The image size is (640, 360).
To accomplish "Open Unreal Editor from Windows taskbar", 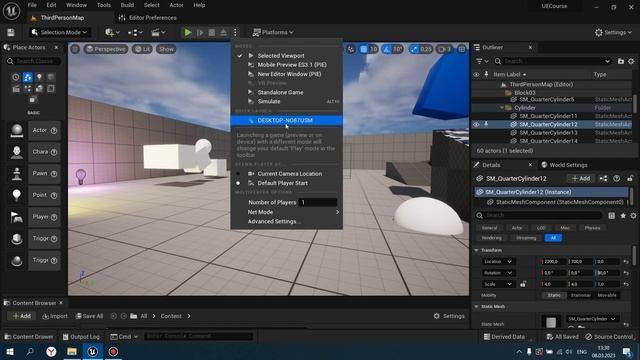I will tap(93, 351).
